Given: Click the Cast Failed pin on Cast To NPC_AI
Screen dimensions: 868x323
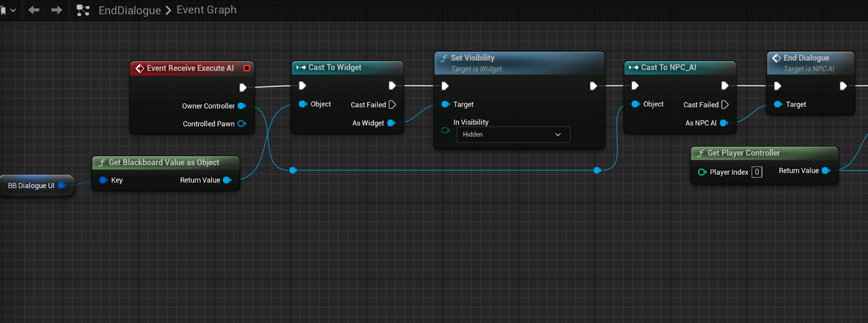Looking at the screenshot, I should (725, 105).
